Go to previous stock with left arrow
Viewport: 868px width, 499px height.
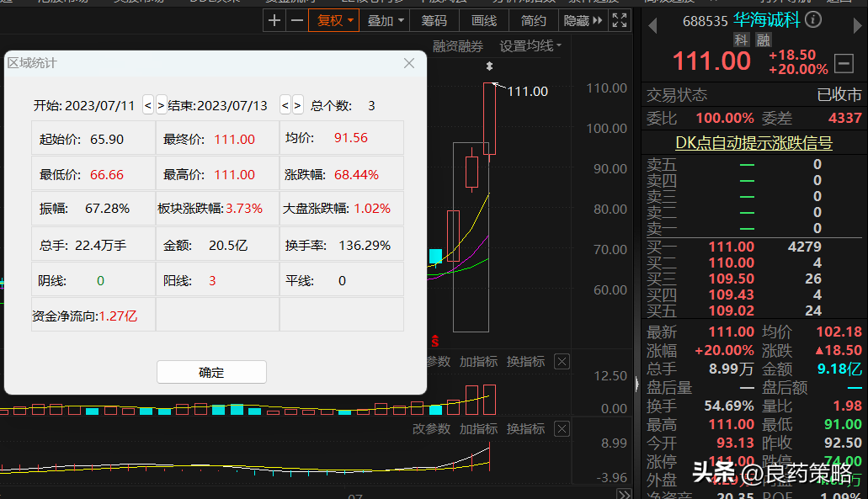652,25
